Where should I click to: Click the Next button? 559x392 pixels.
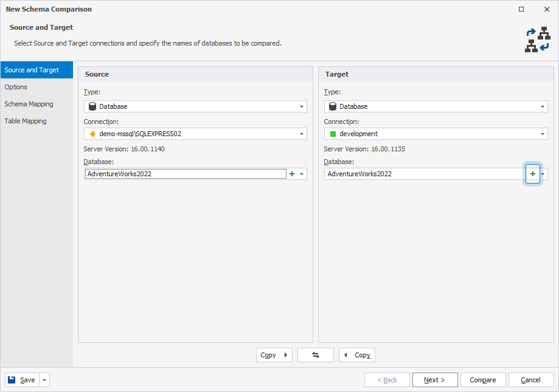pyautogui.click(x=434, y=379)
